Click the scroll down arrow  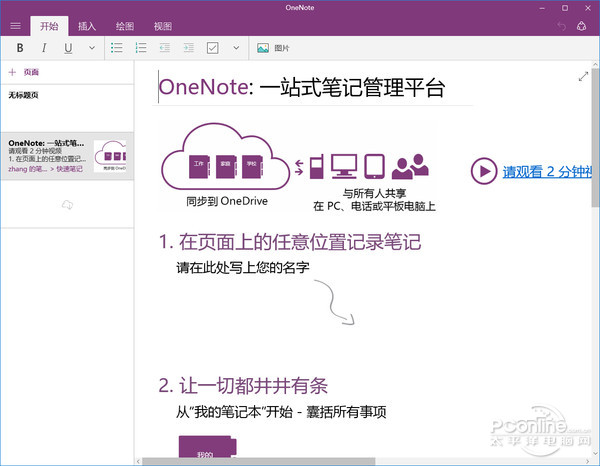point(595,454)
